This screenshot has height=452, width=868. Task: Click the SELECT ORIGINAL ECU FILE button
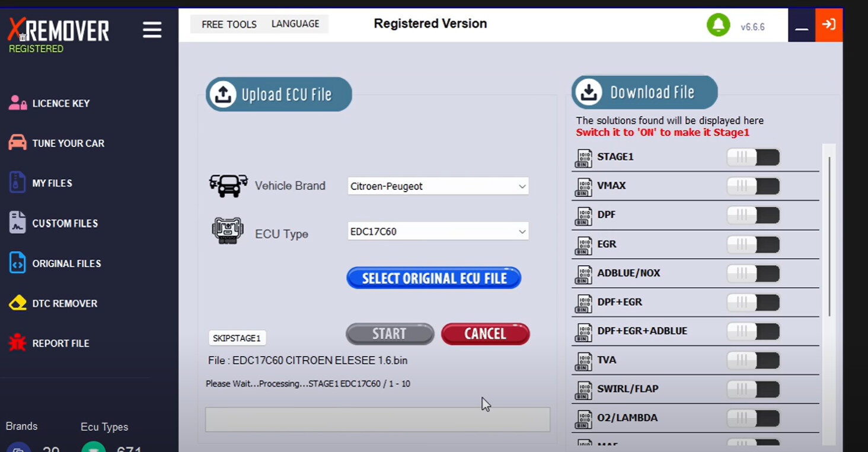434,278
